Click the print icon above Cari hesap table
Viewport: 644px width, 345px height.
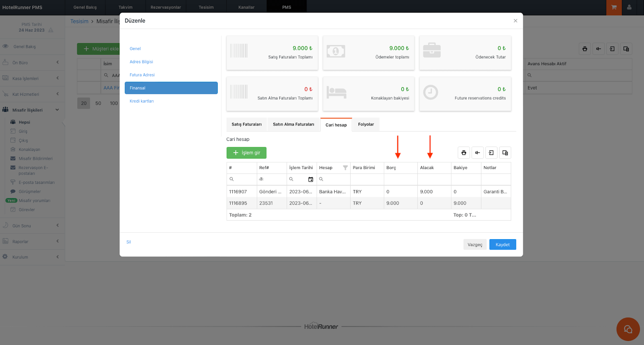464,153
